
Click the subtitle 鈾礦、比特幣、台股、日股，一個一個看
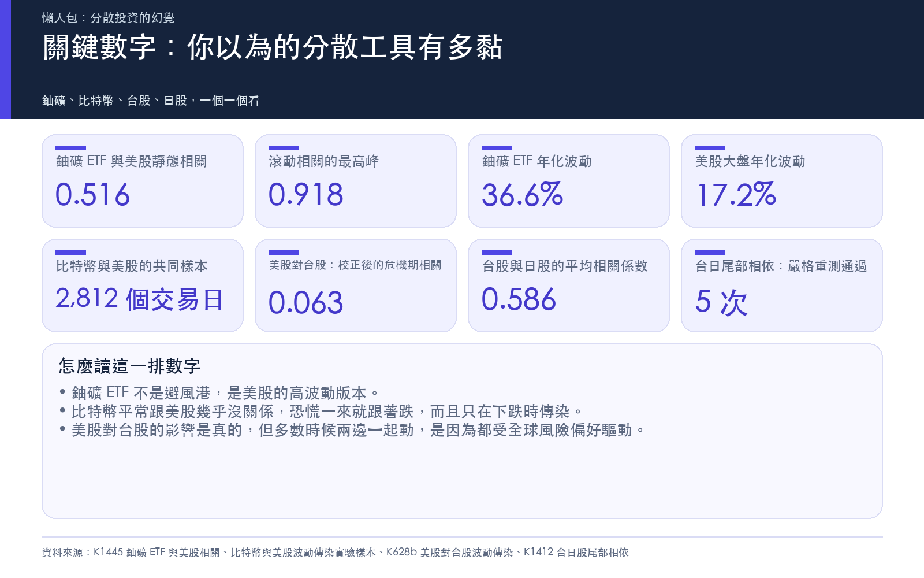tap(151, 101)
